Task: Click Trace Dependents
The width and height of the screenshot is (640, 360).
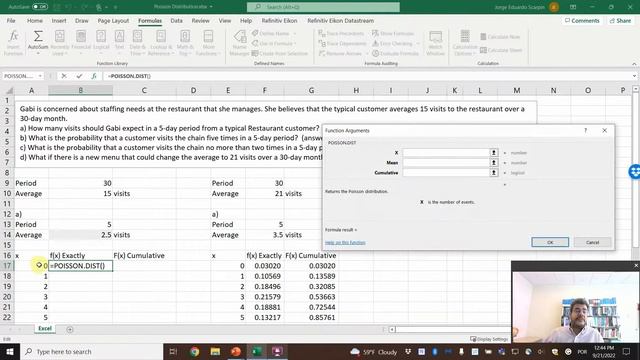Action: pos(342,43)
